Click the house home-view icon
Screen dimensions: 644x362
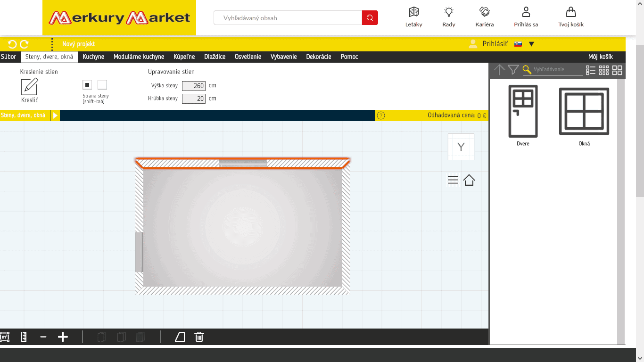click(469, 180)
